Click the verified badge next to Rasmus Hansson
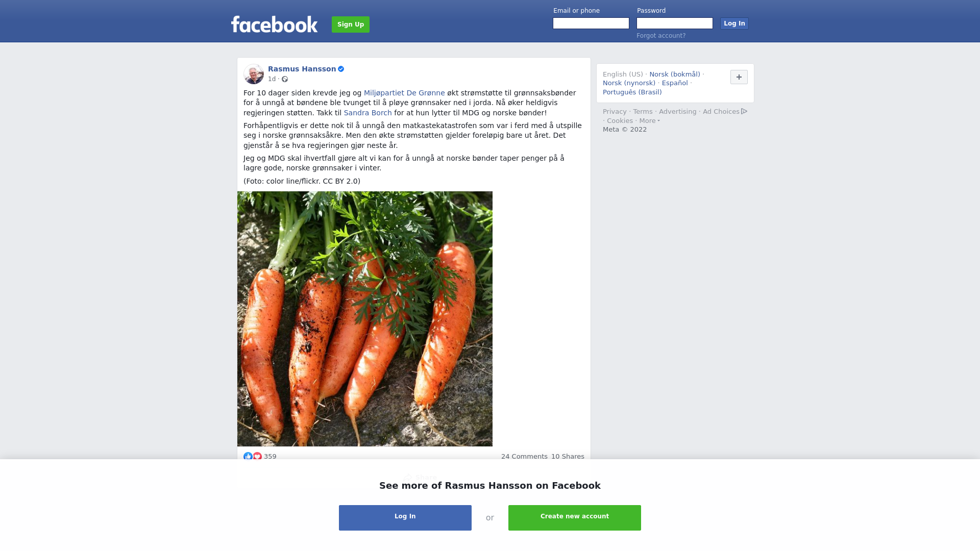 point(341,69)
